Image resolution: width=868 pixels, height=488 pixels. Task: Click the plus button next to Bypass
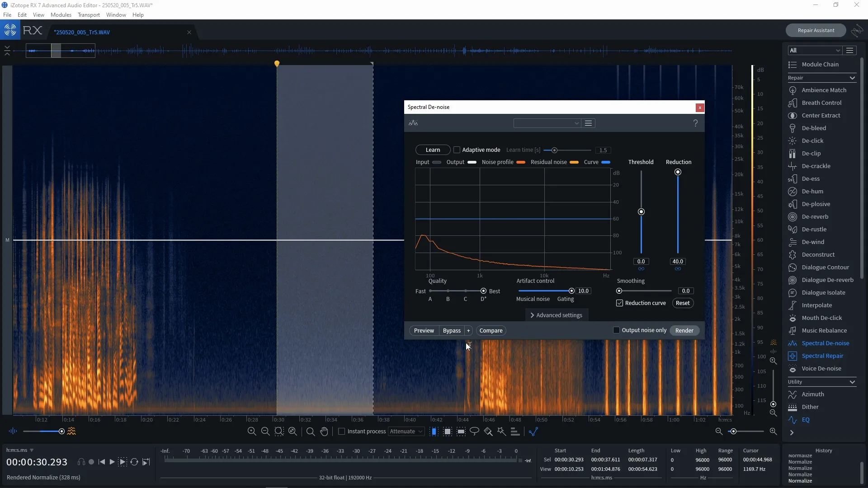[x=468, y=331]
